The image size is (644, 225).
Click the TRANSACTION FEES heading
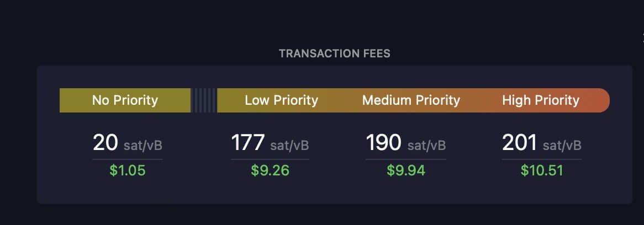(x=334, y=53)
